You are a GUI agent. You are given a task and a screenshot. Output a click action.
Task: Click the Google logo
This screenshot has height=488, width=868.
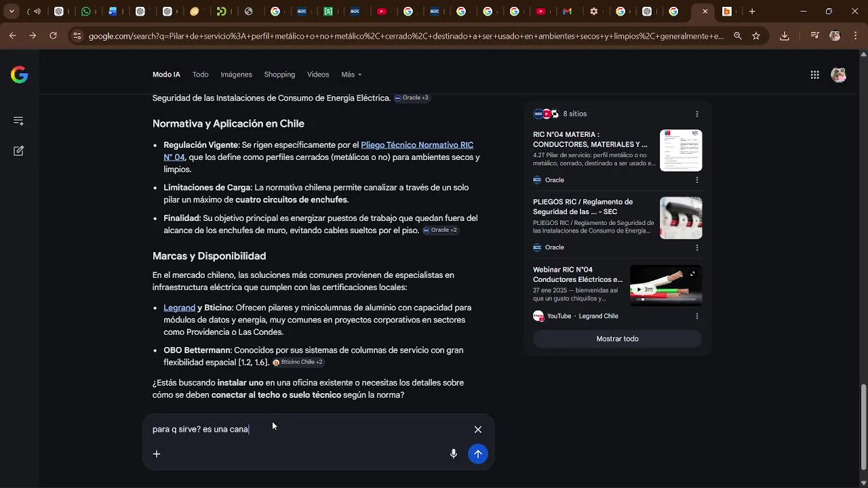point(19,75)
